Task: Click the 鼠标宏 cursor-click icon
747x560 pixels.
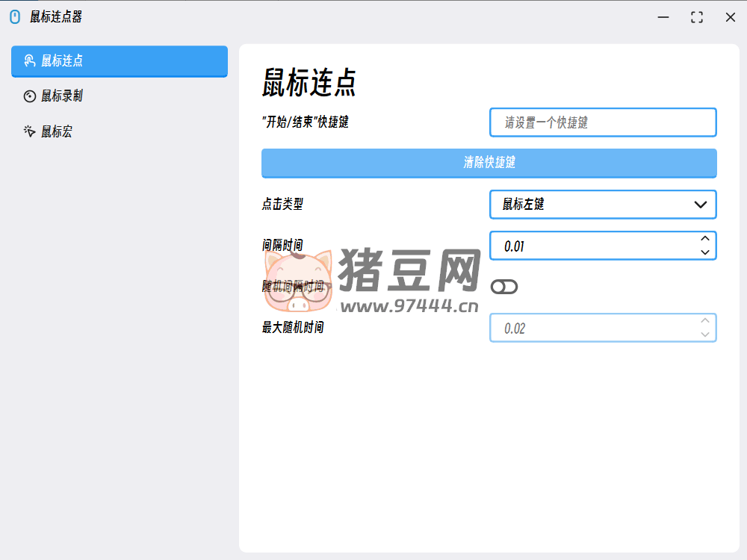Action: 30,131
